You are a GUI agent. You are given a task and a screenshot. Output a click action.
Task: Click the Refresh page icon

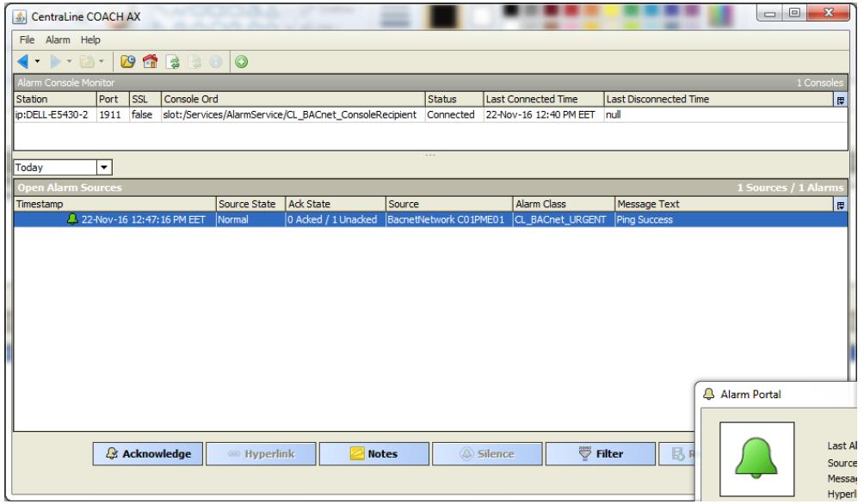[x=173, y=62]
